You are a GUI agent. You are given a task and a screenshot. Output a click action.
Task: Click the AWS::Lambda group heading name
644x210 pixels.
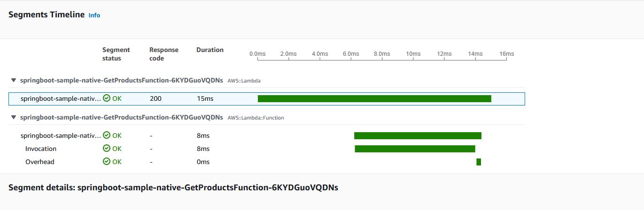click(122, 80)
